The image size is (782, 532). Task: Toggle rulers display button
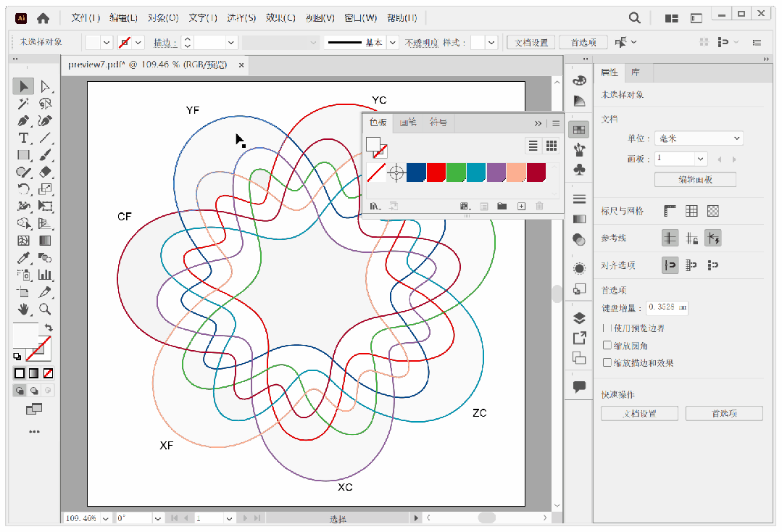pos(670,211)
